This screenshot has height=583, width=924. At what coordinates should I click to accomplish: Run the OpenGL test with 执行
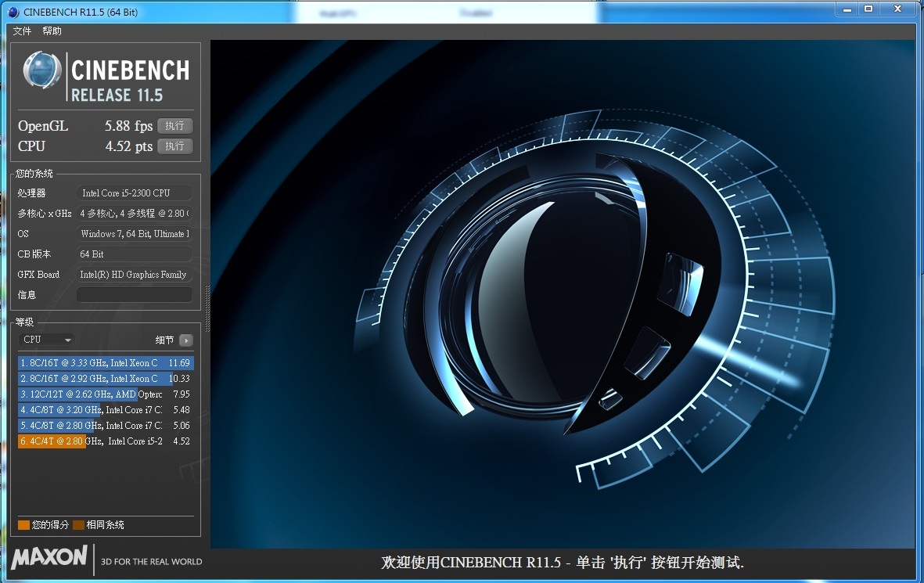tap(175, 125)
